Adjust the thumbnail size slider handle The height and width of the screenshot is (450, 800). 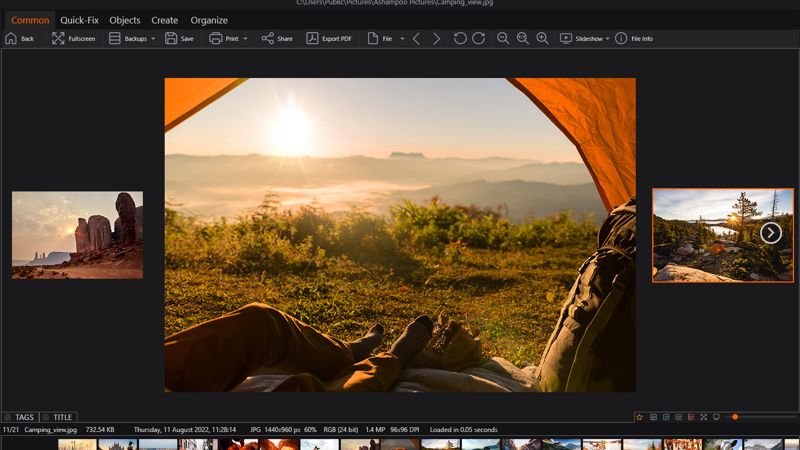click(x=735, y=417)
